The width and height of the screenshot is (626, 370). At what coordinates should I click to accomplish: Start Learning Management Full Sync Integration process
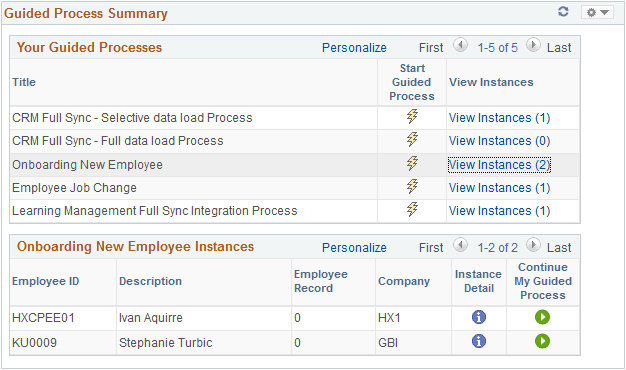412,210
